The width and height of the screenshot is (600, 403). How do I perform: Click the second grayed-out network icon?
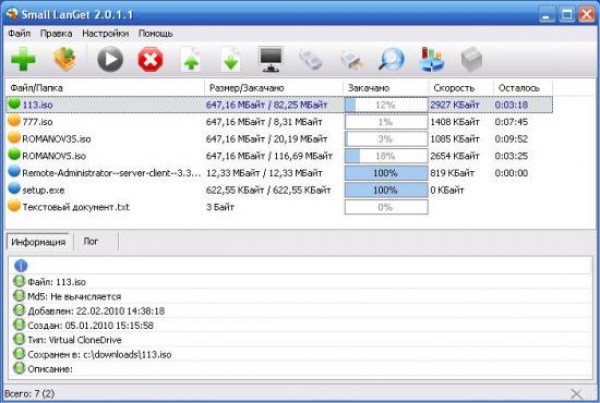coord(351,60)
